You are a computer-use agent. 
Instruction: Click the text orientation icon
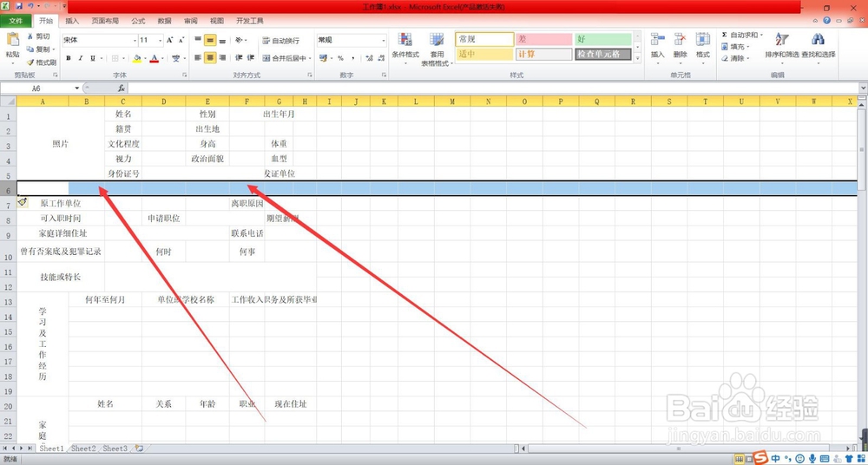point(240,40)
